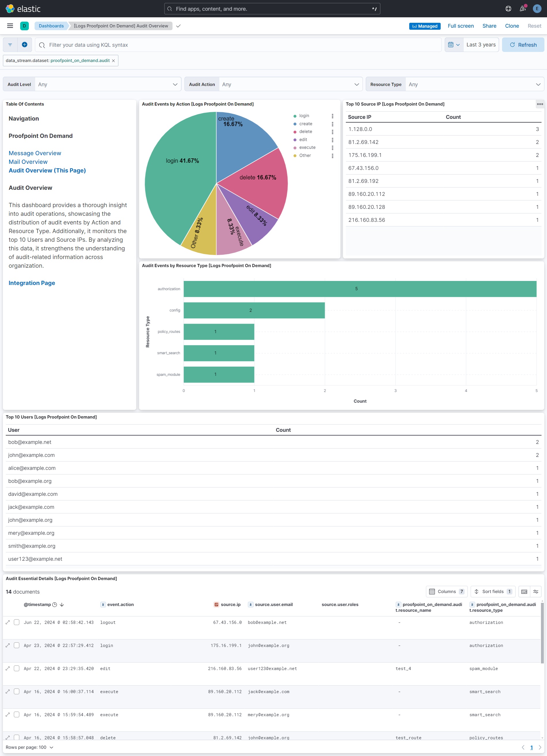Open the help menu icon
This screenshot has height=756, width=547.
pos(508,9)
